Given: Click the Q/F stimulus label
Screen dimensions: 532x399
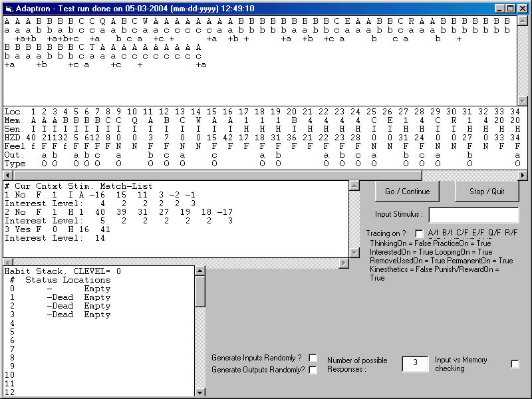Looking at the screenshot, I should coord(494,233).
